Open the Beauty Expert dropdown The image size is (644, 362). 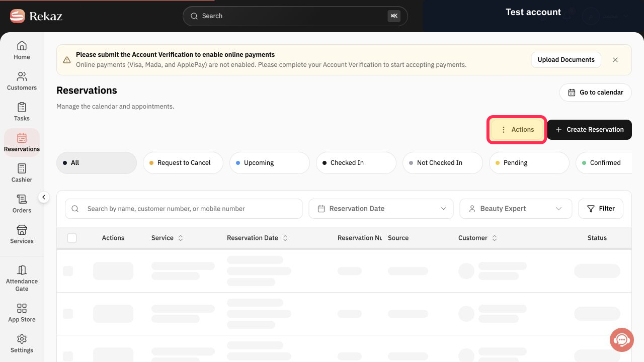click(x=516, y=209)
